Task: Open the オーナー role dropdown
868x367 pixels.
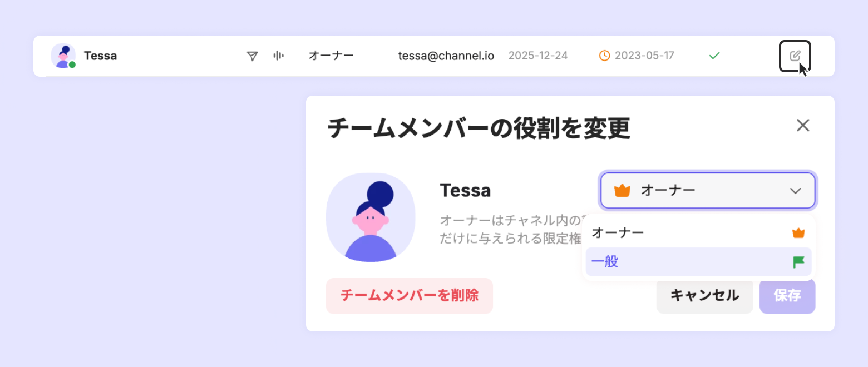Action: click(x=707, y=191)
